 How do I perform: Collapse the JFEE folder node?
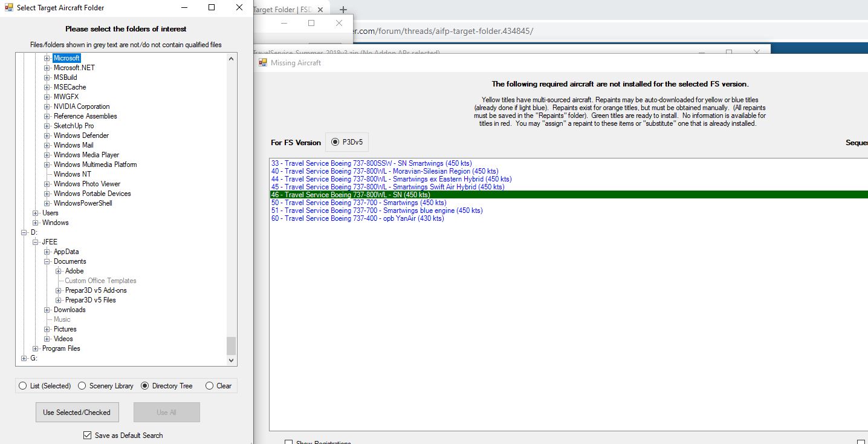[x=36, y=242]
